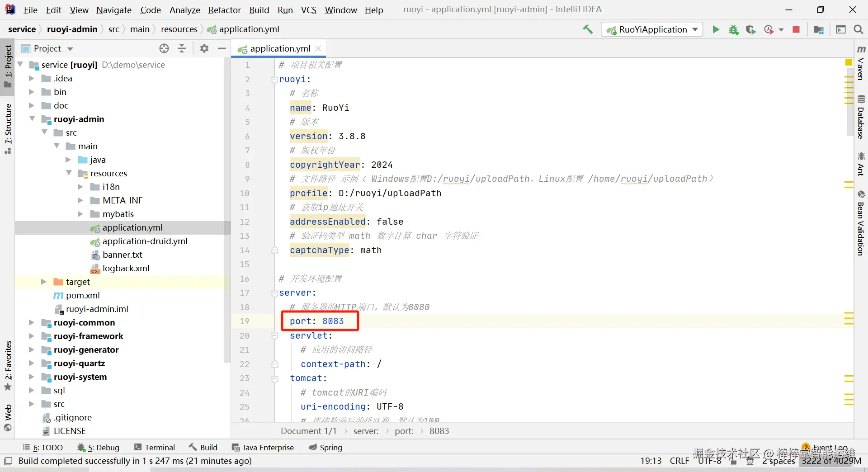Open the Structure tool window

(8, 129)
